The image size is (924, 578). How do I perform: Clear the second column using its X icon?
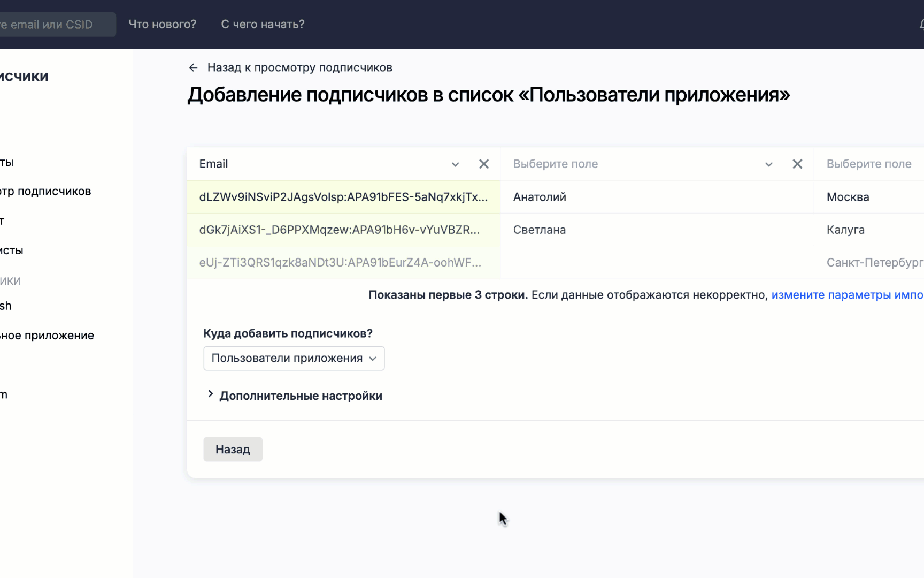tap(797, 164)
